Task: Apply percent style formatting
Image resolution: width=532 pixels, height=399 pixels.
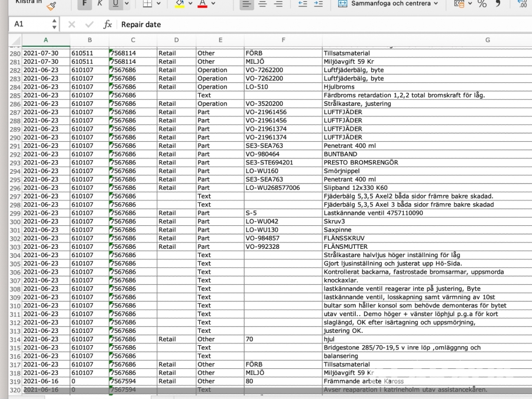Action: click(482, 4)
